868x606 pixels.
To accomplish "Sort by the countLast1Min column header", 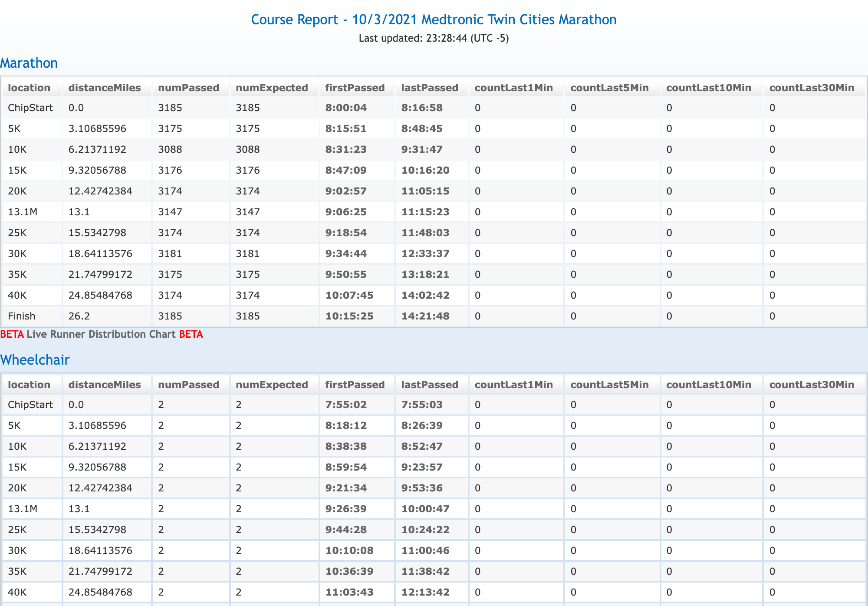I will click(514, 87).
